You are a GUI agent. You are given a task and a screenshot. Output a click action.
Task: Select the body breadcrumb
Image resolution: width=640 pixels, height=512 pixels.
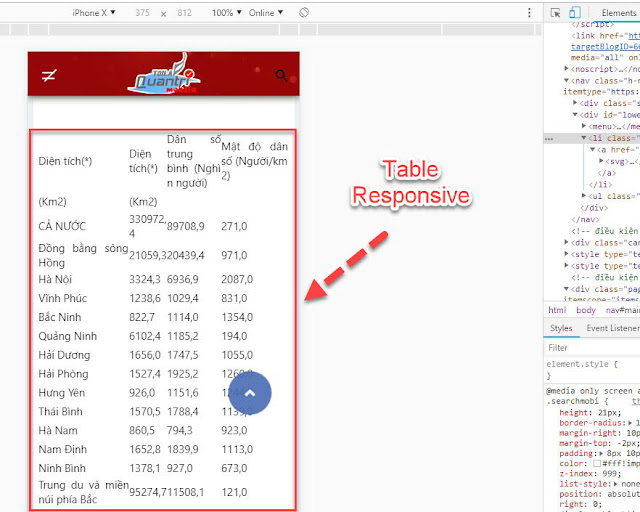click(586, 310)
